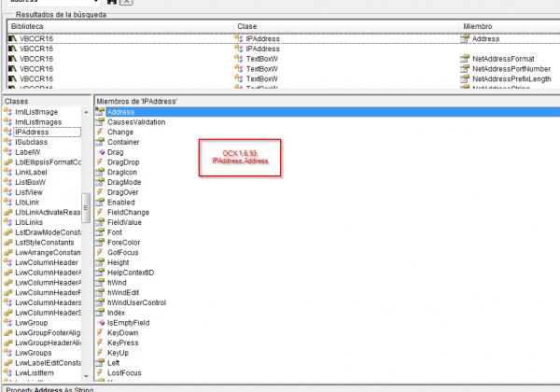Image resolution: width=560 pixels, height=392 pixels.
Task: Select LlbLinks in the classes list
Action: [29, 222]
